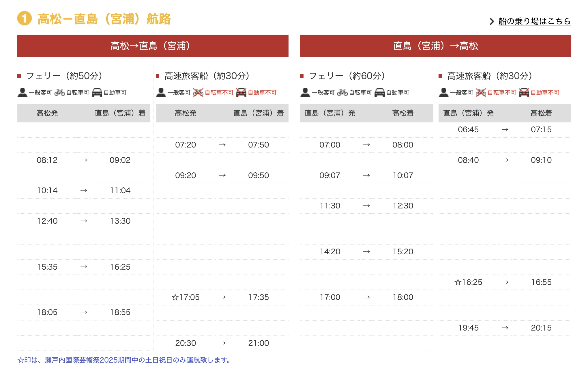Select the 11:30 Naoshima ferry departure
The width and height of the screenshot is (588, 373).
(330, 206)
